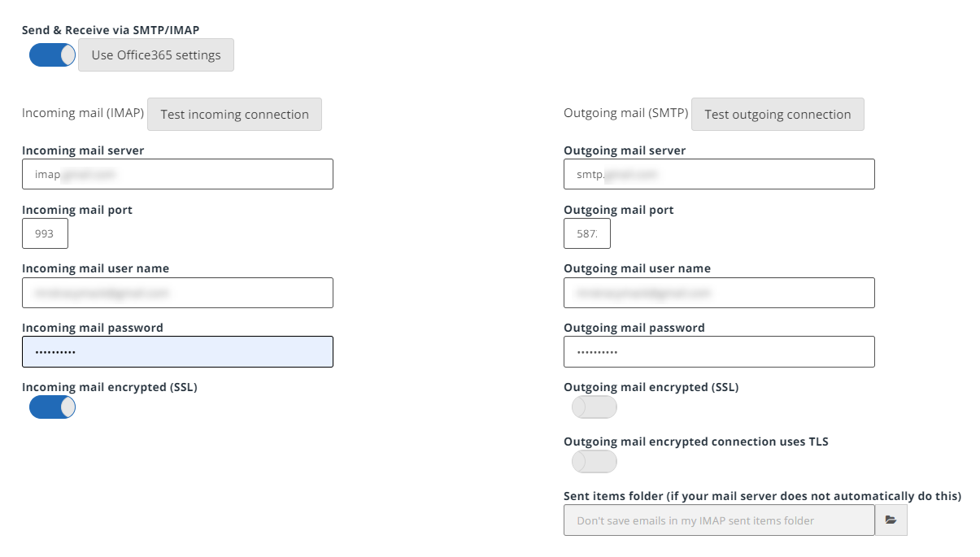Select the Incoming mail user name field
This screenshot has height=557, width=980.
point(177,293)
